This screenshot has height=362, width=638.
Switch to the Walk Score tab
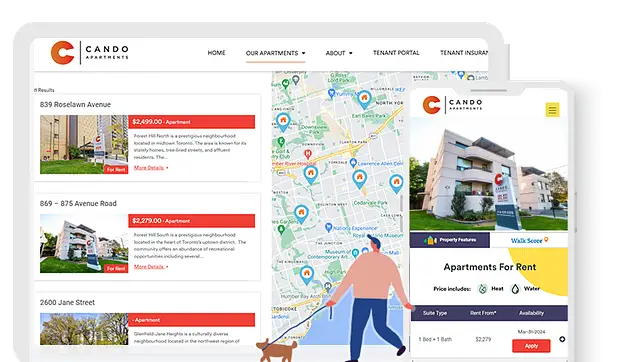529,240
